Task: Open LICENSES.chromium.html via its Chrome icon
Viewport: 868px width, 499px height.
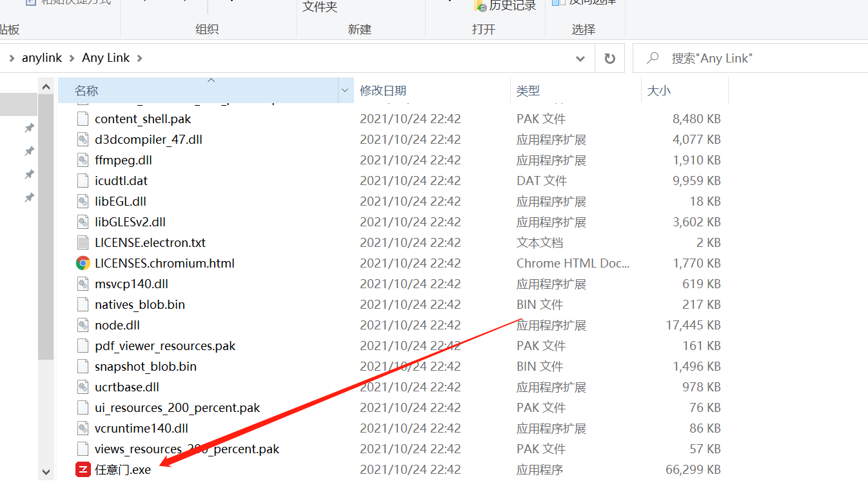Action: 83,263
